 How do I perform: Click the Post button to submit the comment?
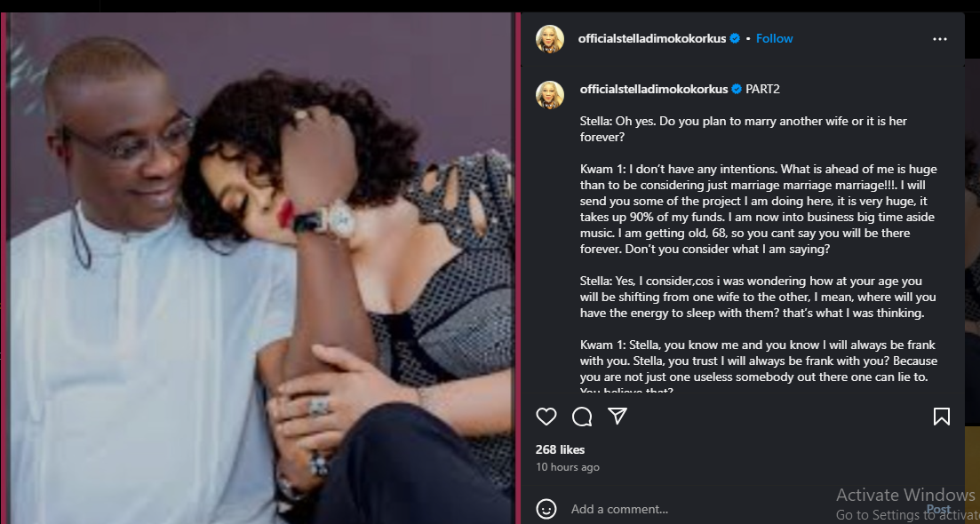(938, 509)
